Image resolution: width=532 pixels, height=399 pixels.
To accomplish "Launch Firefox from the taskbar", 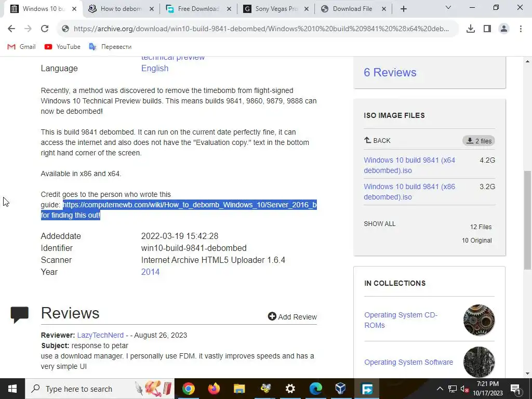I will [x=214, y=389].
